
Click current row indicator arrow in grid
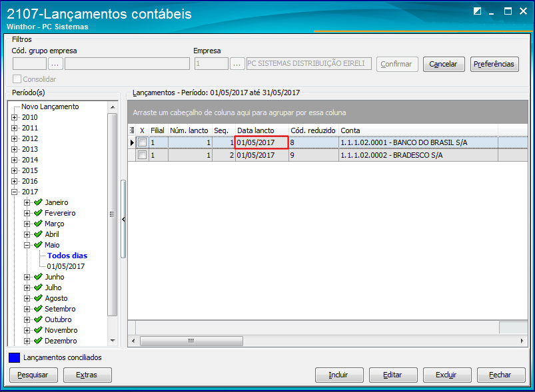pos(132,142)
